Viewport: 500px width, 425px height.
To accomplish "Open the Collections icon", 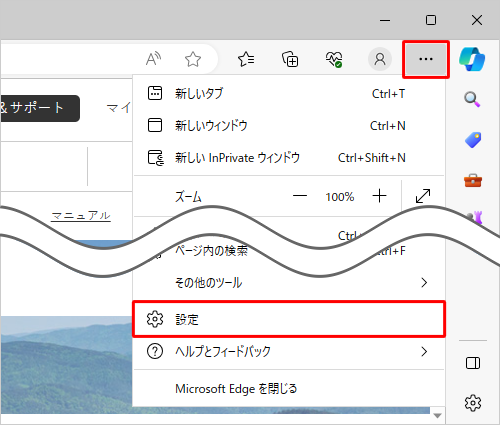I will pyautogui.click(x=290, y=59).
